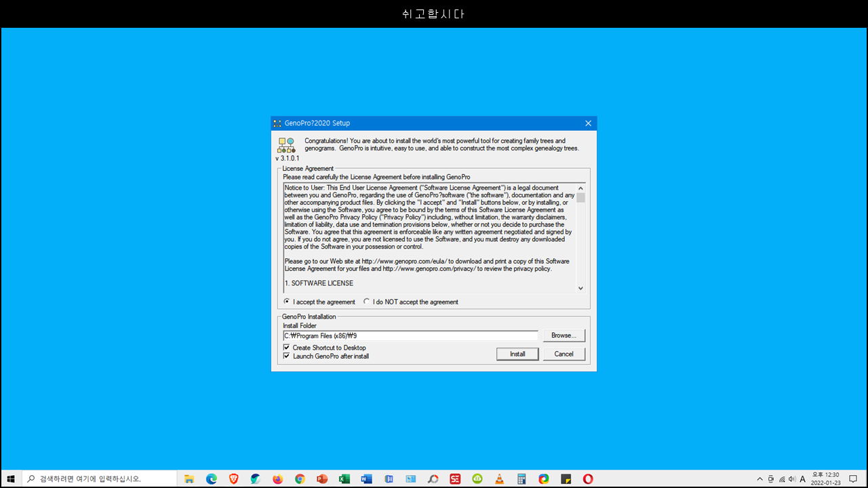Open the red SE taskbar icon

(x=455, y=479)
